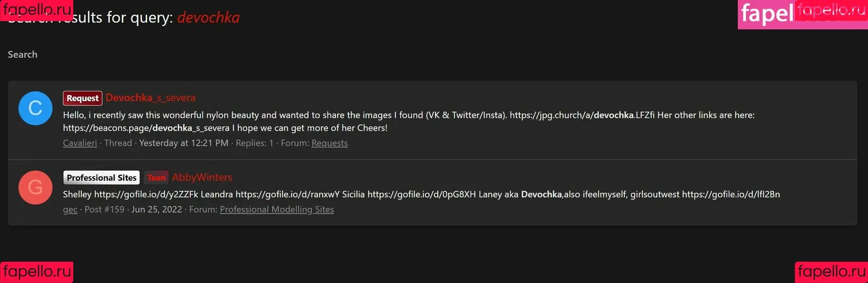The width and height of the screenshot is (868, 283).
Task: Click the blue C avatar of Cavalieri
Action: 35,108
